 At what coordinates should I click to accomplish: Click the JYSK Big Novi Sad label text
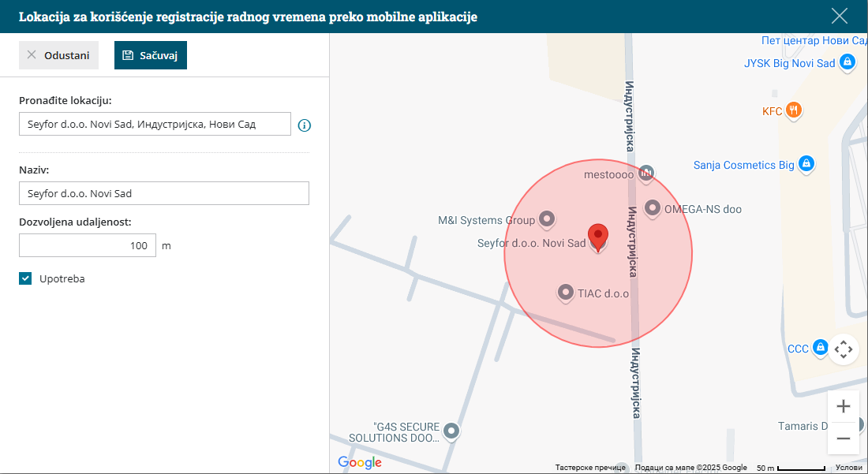tap(789, 64)
